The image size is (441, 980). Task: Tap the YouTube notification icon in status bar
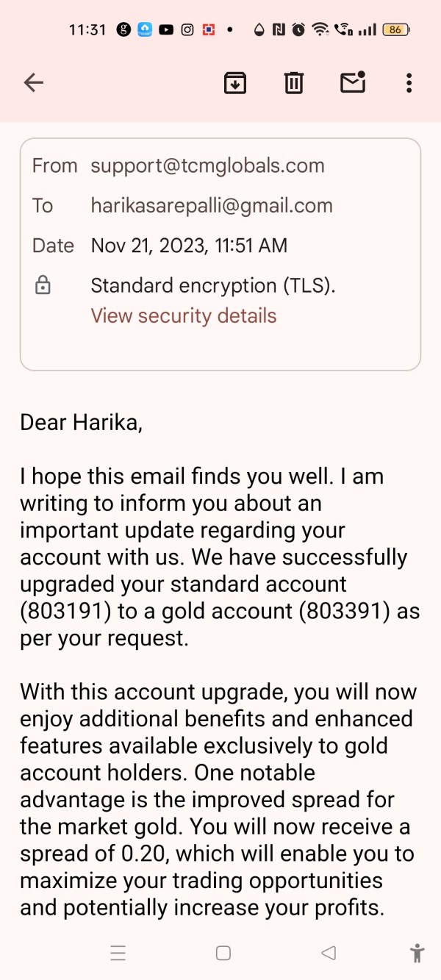pos(166,30)
